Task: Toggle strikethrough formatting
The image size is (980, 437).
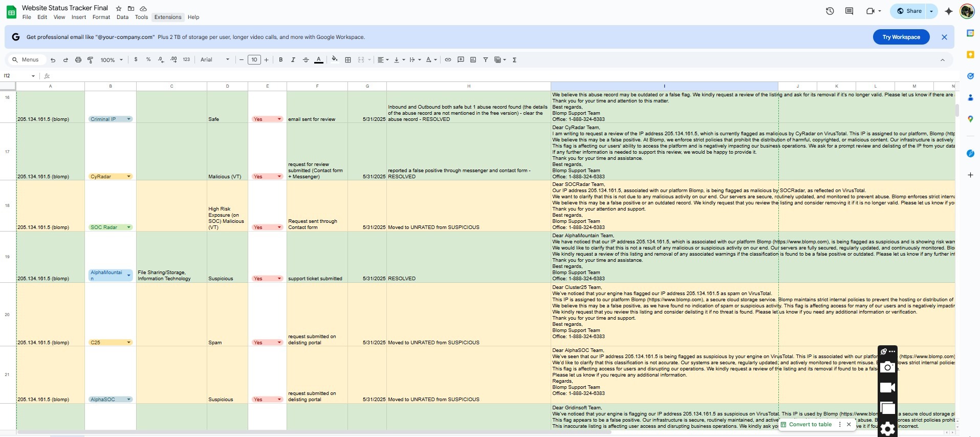Action: [x=306, y=60]
